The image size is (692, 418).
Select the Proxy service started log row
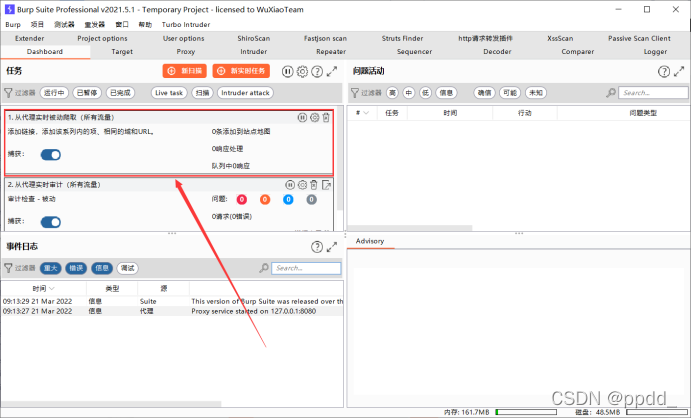(x=172, y=311)
